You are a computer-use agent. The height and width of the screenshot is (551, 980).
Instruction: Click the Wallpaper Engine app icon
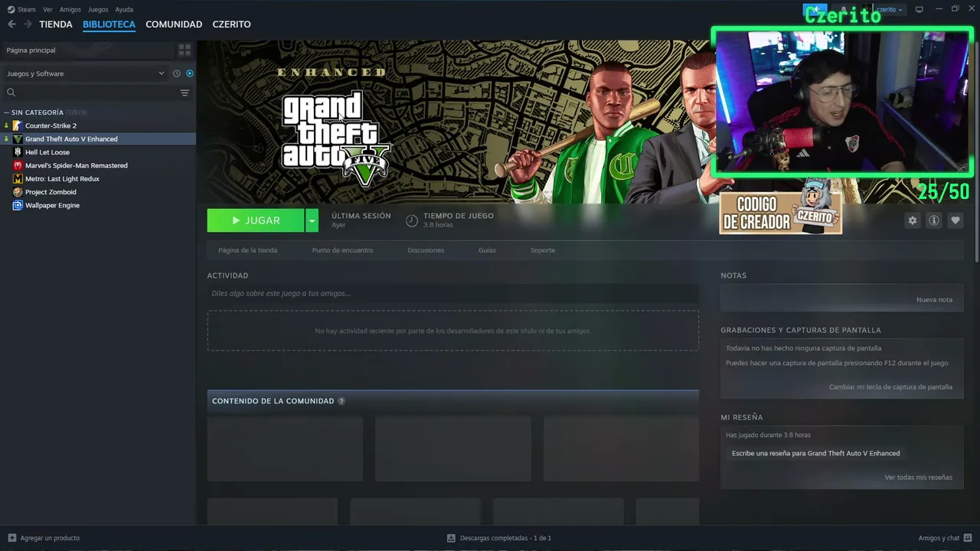click(x=18, y=205)
